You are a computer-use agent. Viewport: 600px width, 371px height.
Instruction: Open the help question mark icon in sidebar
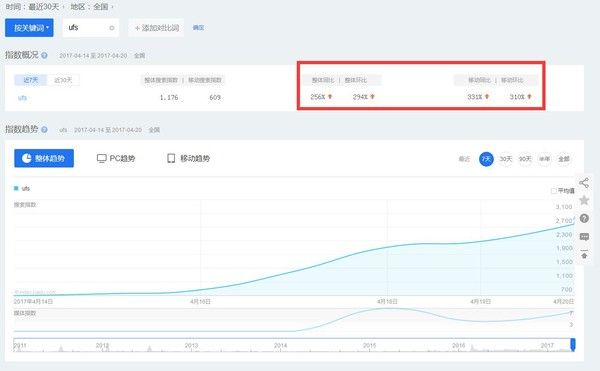coord(584,218)
